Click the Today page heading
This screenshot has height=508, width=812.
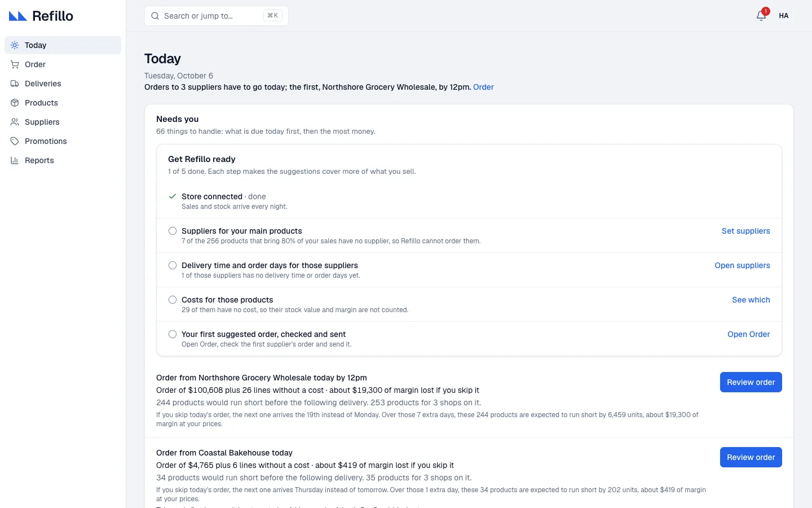162,59
